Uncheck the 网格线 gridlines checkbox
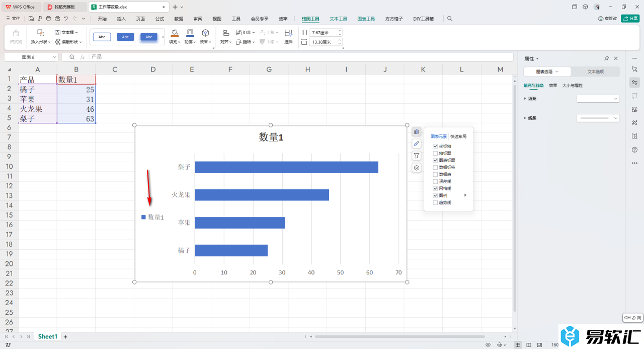 coord(435,188)
